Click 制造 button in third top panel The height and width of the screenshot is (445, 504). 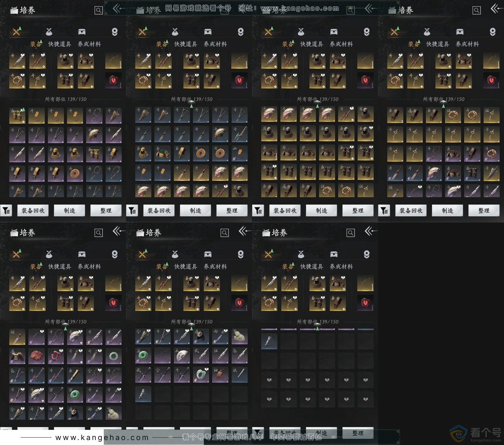[321, 210]
